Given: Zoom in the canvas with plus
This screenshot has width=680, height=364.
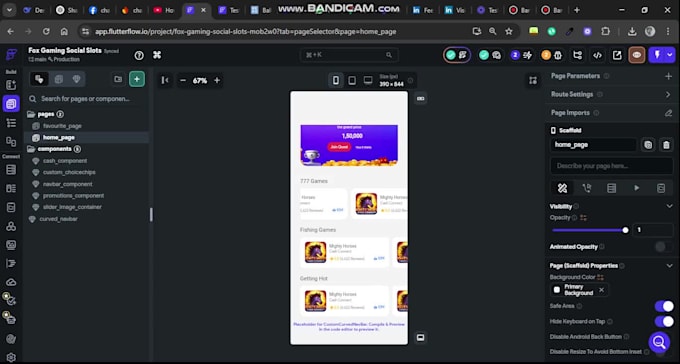Looking at the screenshot, I should coord(217,80).
